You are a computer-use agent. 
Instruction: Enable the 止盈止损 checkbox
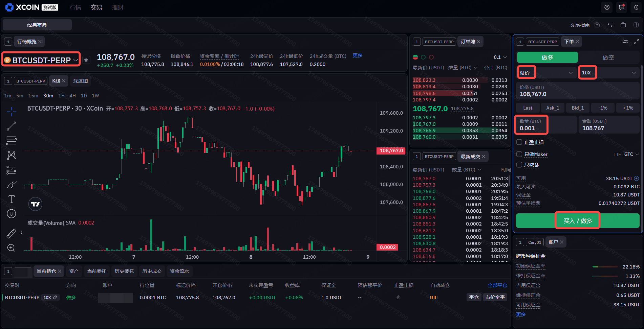point(519,142)
